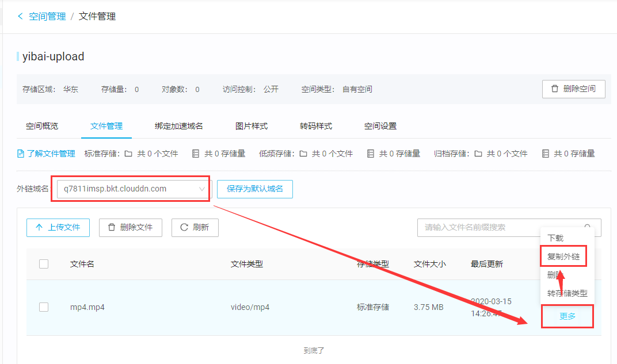617x364 pixels.
Task: Click 保存为默认域名 button
Action: (254, 189)
